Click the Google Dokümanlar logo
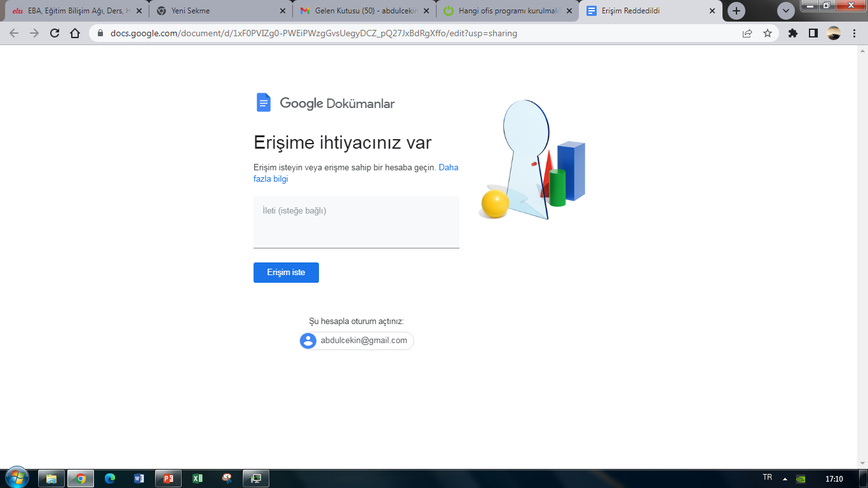The image size is (868, 488). pos(325,103)
